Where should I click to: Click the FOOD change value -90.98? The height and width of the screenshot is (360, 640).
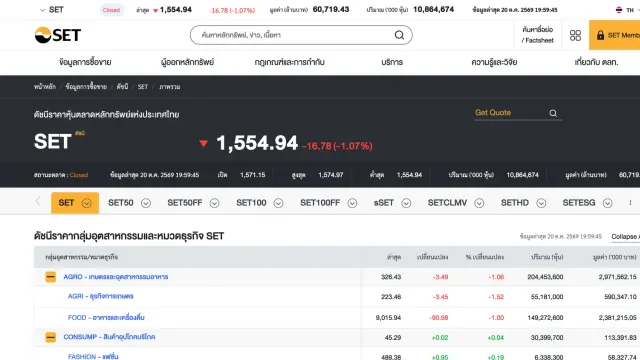(x=439, y=318)
